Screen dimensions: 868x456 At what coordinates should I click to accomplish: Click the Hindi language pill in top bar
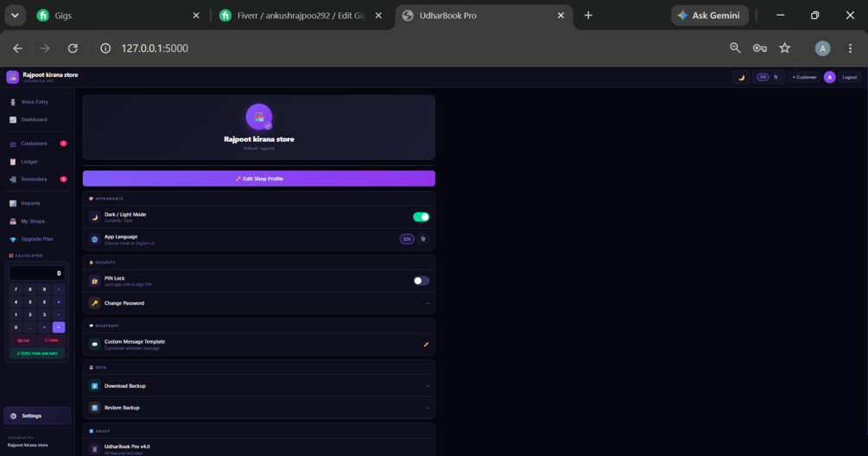[776, 78]
